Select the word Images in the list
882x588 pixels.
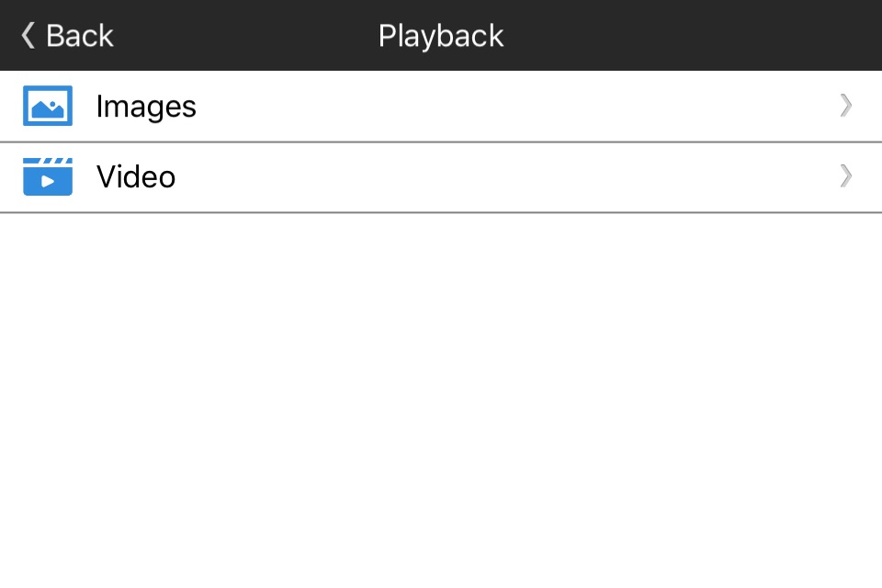(146, 107)
